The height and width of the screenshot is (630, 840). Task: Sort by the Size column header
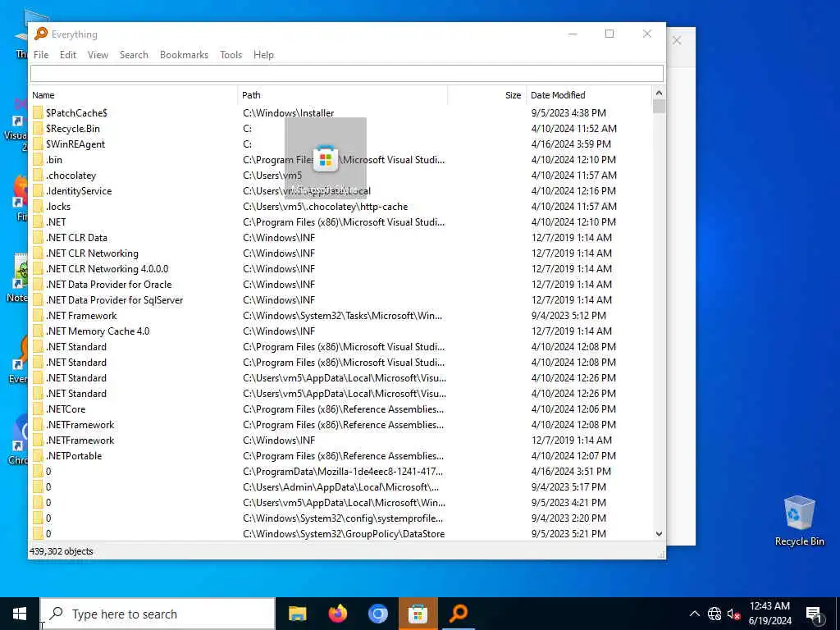coord(513,95)
